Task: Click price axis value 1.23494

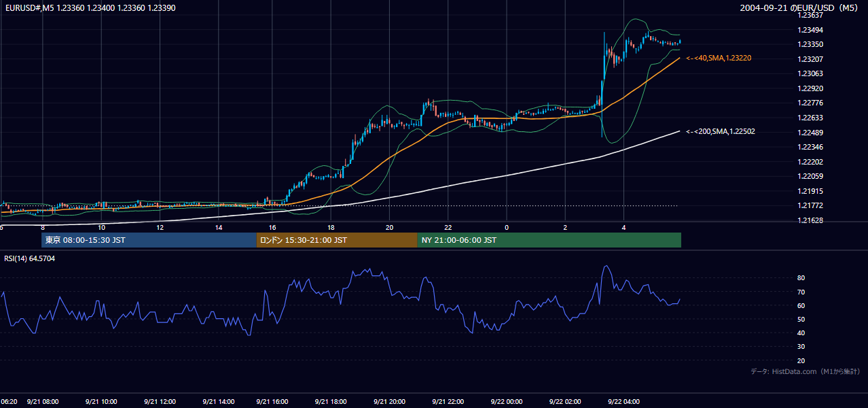Action: (x=810, y=30)
